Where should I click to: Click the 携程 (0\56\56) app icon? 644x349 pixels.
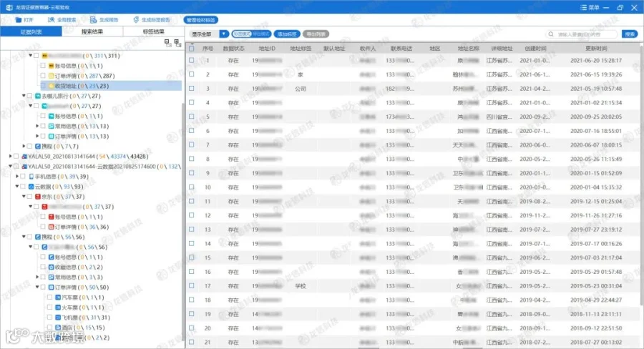[x=38, y=237]
